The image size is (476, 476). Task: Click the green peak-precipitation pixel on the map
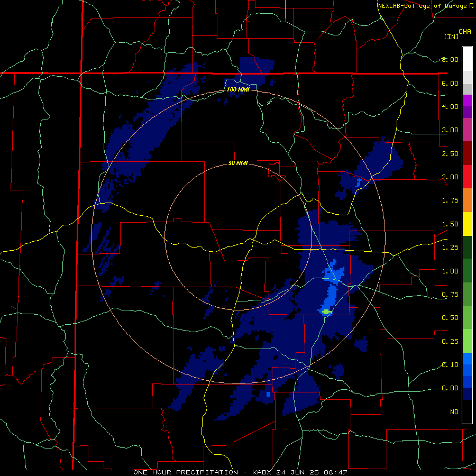326,312
